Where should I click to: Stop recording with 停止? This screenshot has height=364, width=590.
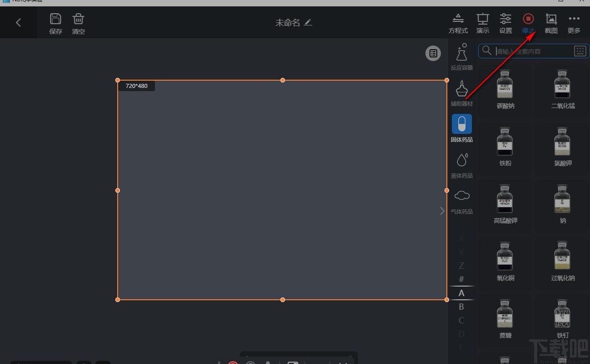click(528, 23)
